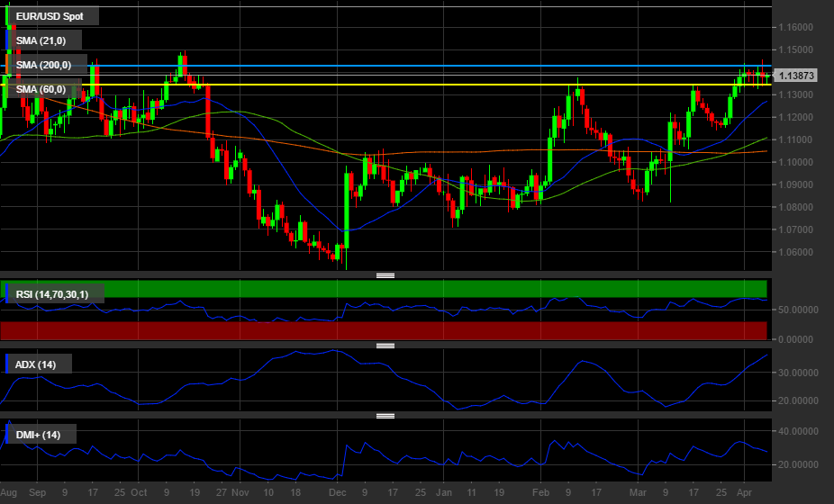834x504 pixels.
Task: Select the DMI+ (14) indicator label
Action: [x=39, y=435]
